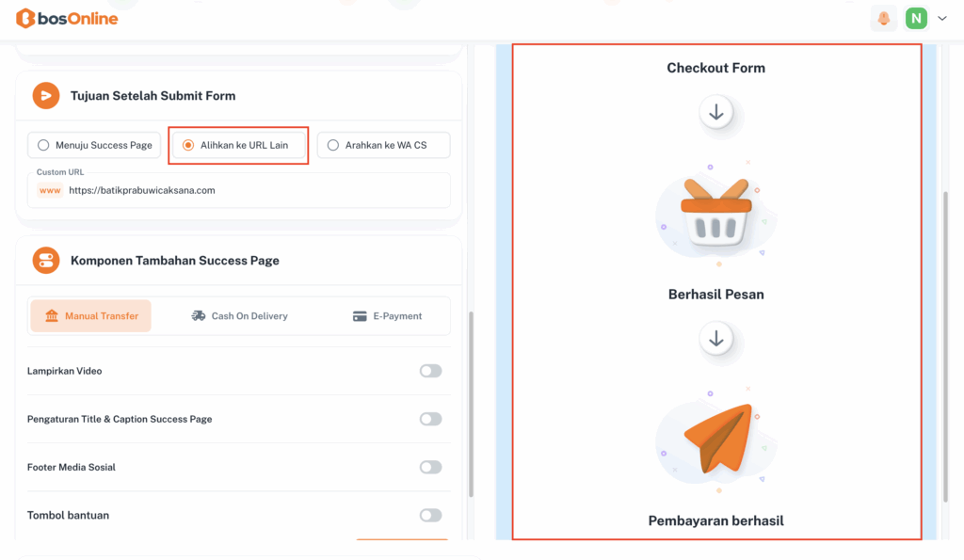Image resolution: width=964 pixels, height=560 pixels.
Task: Click the orange Tujuan Setelah Submit icon
Action: pyautogui.click(x=46, y=96)
